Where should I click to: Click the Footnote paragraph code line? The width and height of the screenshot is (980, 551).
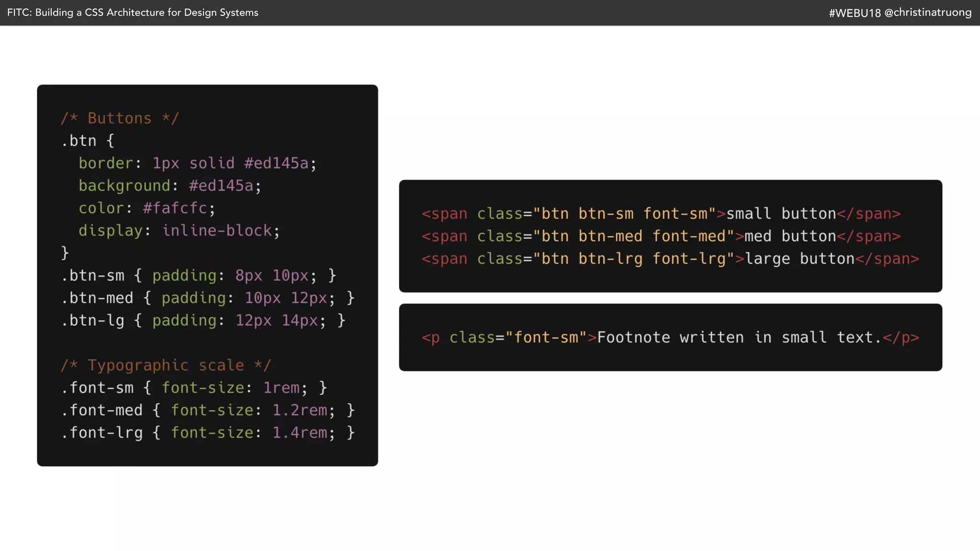[670, 338]
